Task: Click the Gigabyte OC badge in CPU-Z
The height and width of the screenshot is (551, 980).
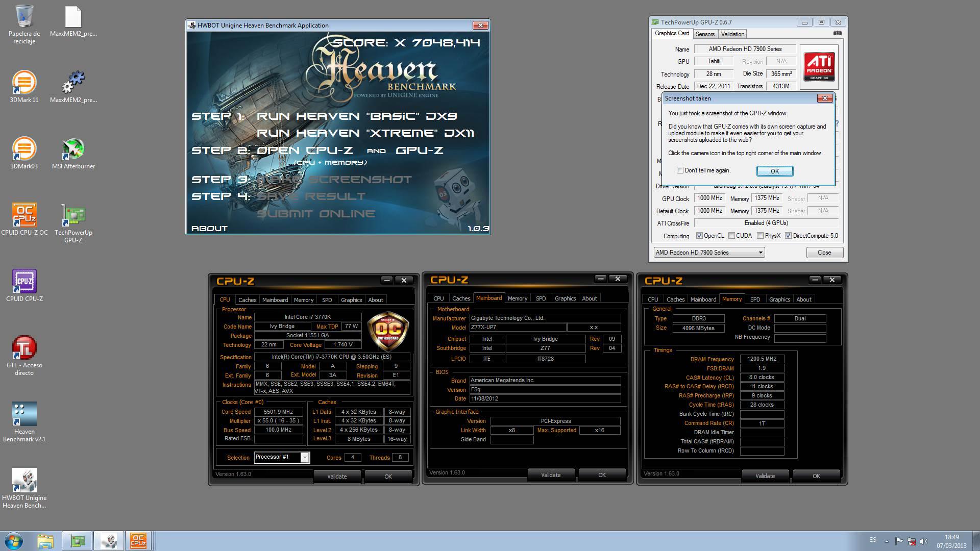Action: click(388, 332)
